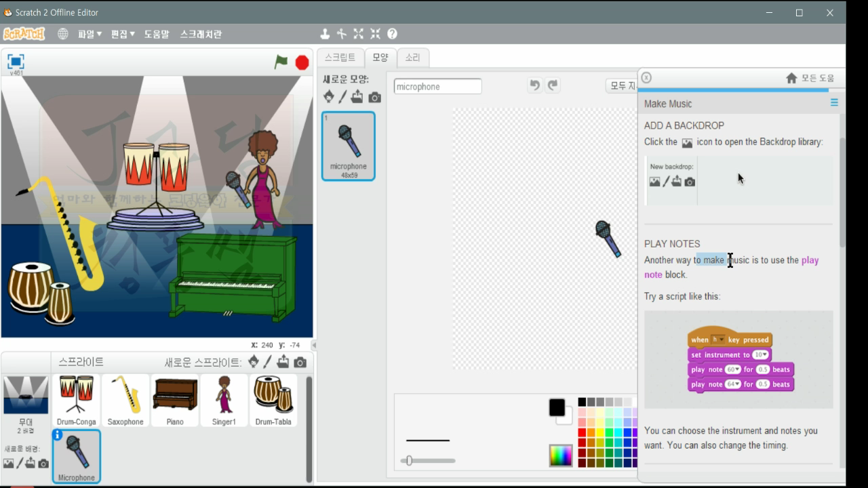Switch stage to full screen presentation mode
868x488 pixels.
click(15, 62)
